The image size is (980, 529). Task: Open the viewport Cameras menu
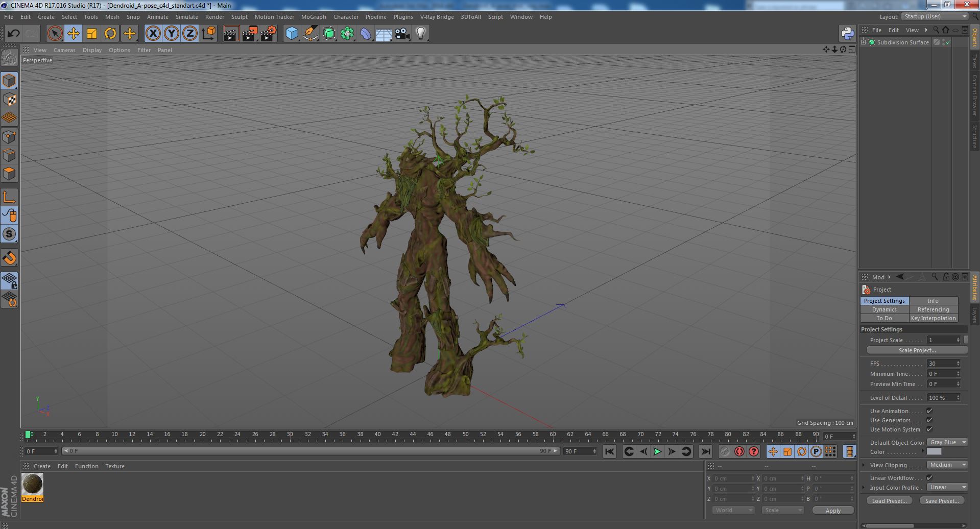[64, 50]
